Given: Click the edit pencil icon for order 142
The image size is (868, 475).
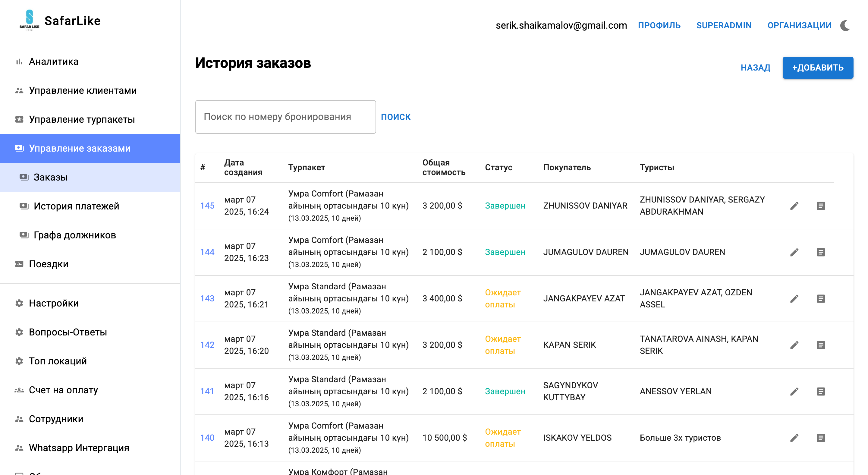Looking at the screenshot, I should 794,345.
